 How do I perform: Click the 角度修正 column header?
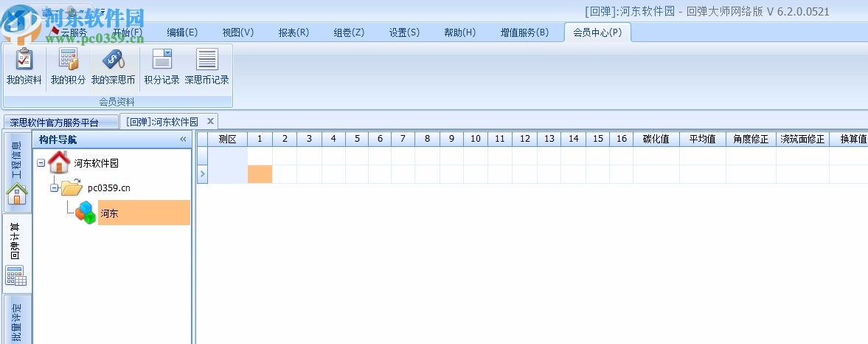coord(751,139)
